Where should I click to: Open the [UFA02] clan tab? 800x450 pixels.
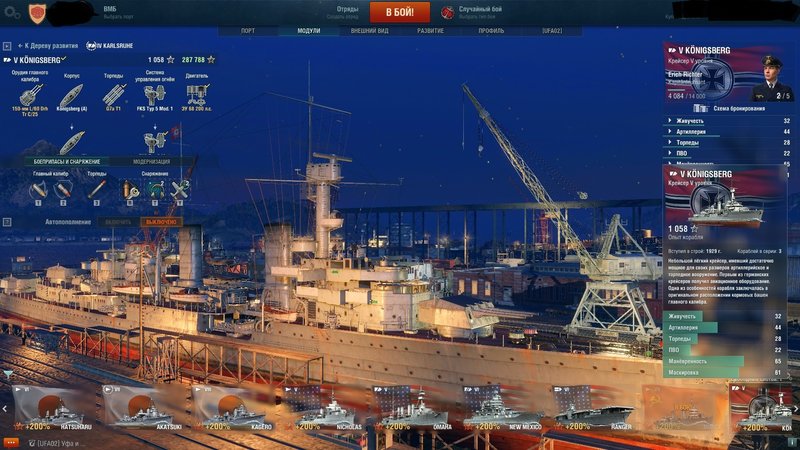click(552, 31)
